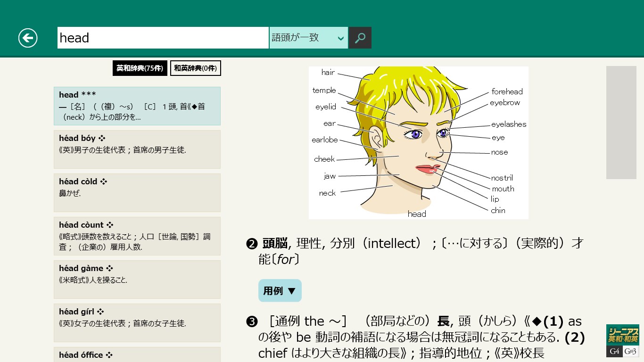The width and height of the screenshot is (644, 362).
Task: Open the 'héad còunt' result entry
Action: click(x=137, y=236)
